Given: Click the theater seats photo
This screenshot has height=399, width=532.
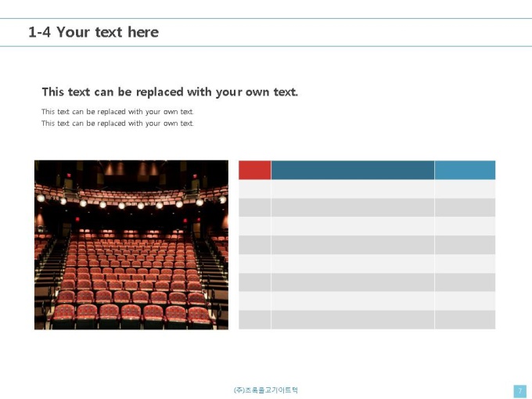Looking at the screenshot, I should pyautogui.click(x=131, y=245).
